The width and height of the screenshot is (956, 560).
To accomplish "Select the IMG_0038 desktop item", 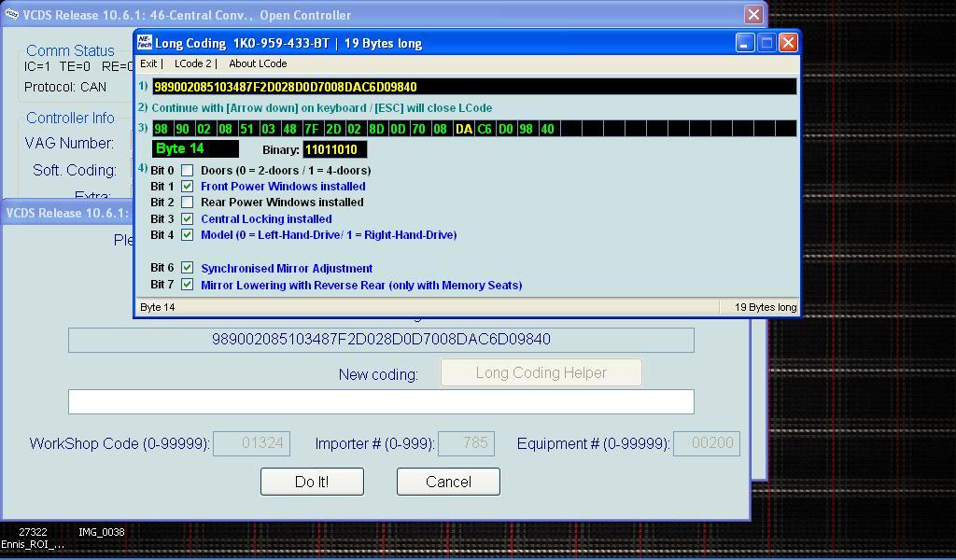I will coord(101,532).
